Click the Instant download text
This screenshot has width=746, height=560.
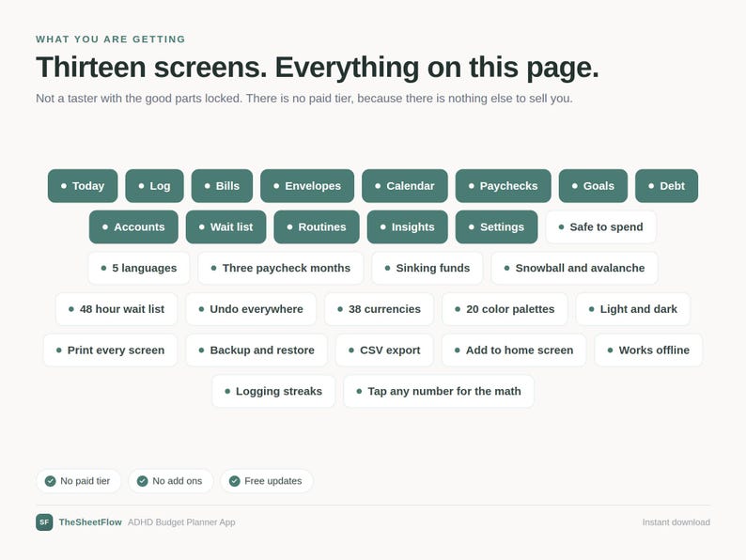click(676, 521)
